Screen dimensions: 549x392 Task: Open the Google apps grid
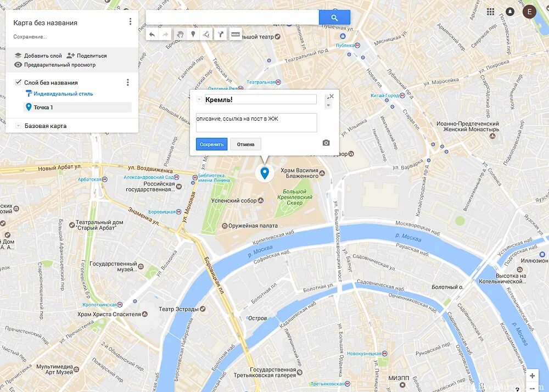click(x=490, y=12)
